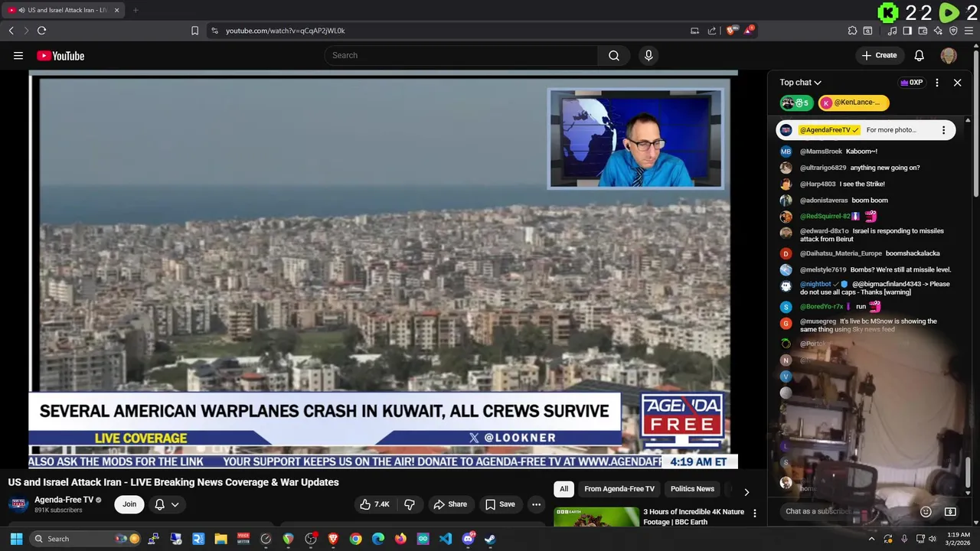980x551 pixels.
Task: Open the 0XP crown badge
Action: 911,83
